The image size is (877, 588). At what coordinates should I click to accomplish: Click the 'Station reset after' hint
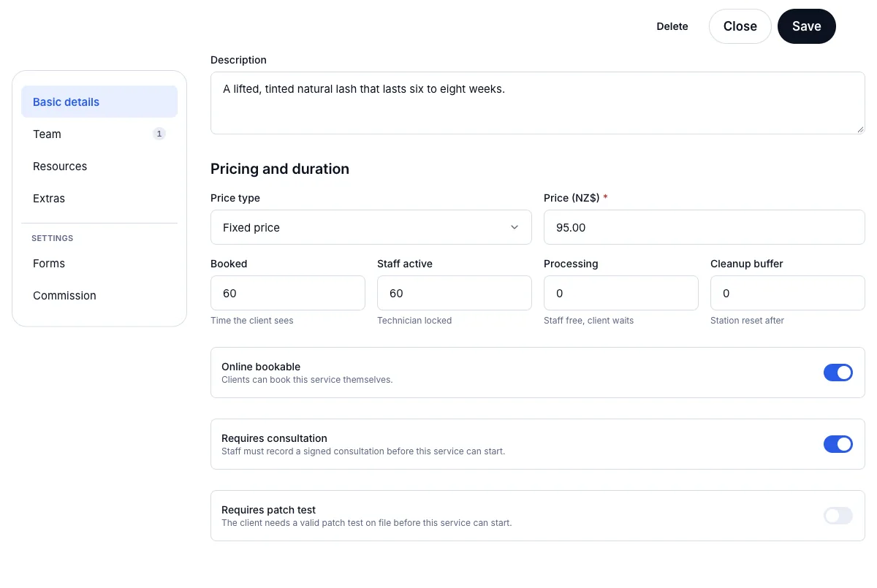click(x=747, y=321)
